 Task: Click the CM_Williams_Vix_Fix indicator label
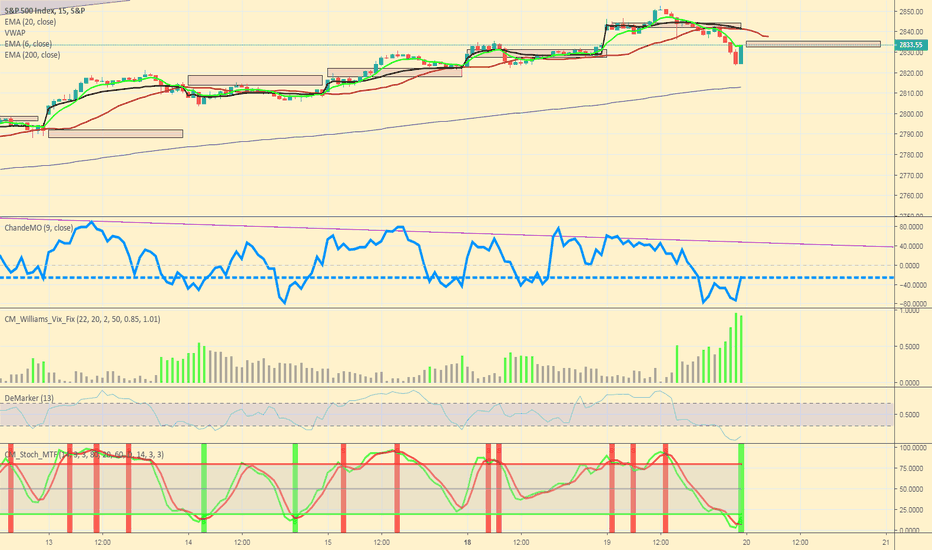[82, 319]
